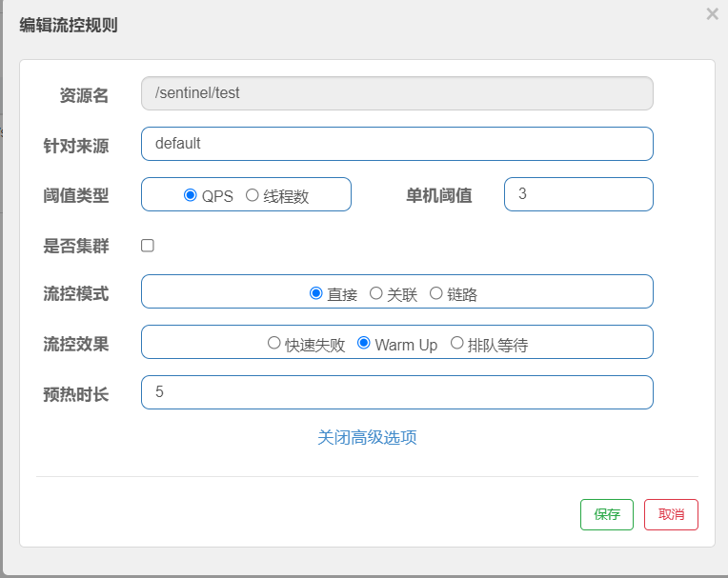Screen dimensions: 728x578
Task: Select Warm Up flow control effect
Action: (x=364, y=343)
